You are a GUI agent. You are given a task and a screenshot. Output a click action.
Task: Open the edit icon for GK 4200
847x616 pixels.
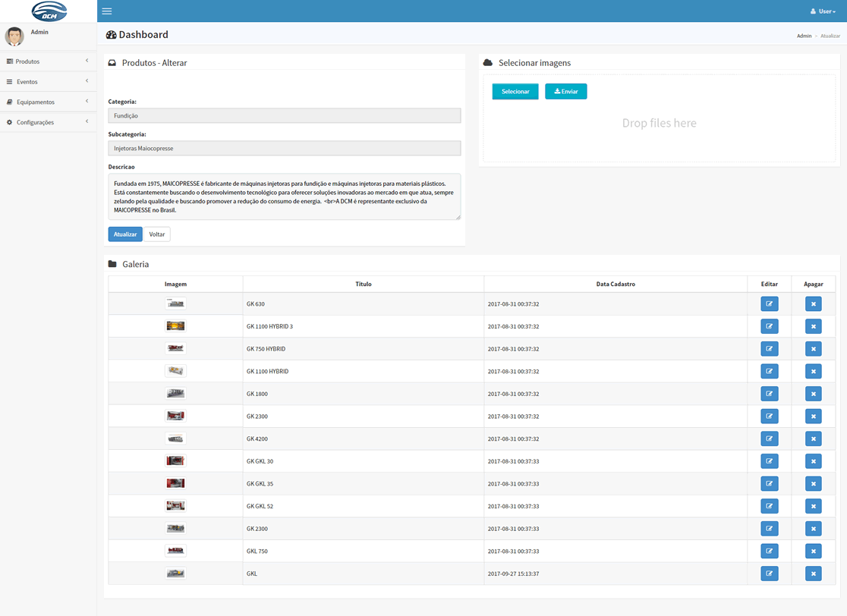point(770,439)
